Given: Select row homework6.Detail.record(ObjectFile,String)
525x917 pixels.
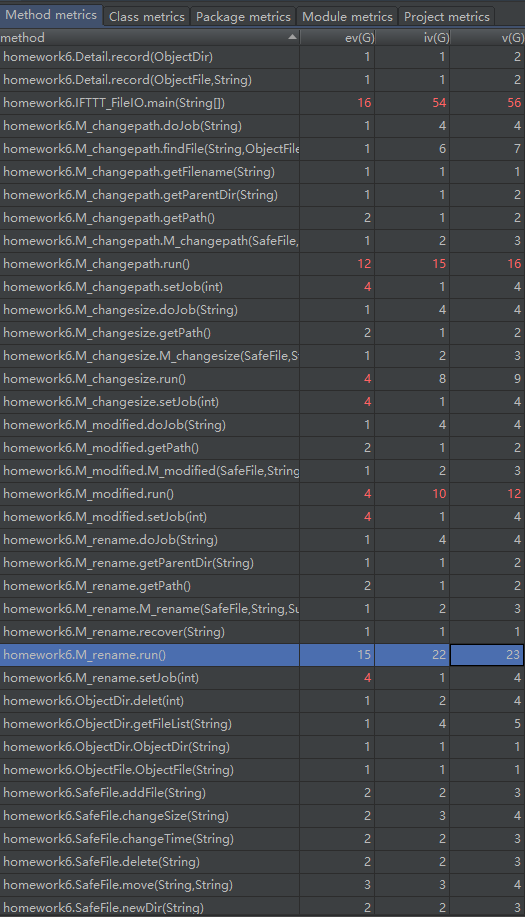Looking at the screenshot, I should point(262,80).
